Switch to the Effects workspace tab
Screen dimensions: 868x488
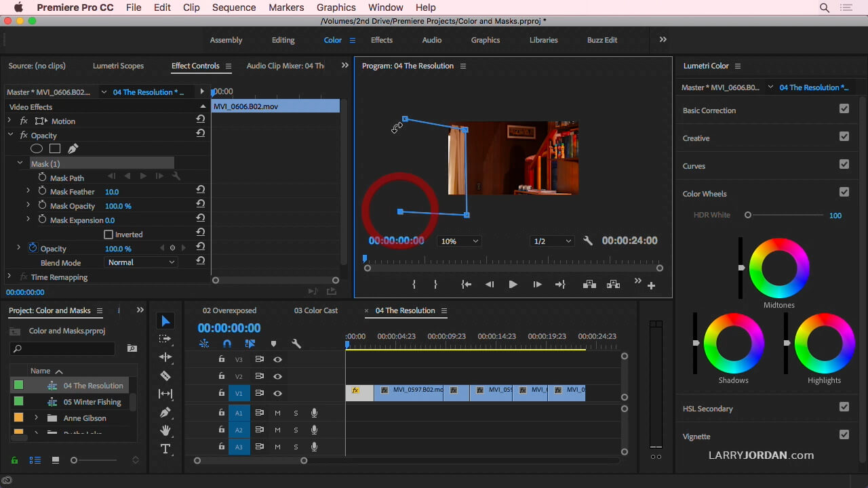pos(381,40)
